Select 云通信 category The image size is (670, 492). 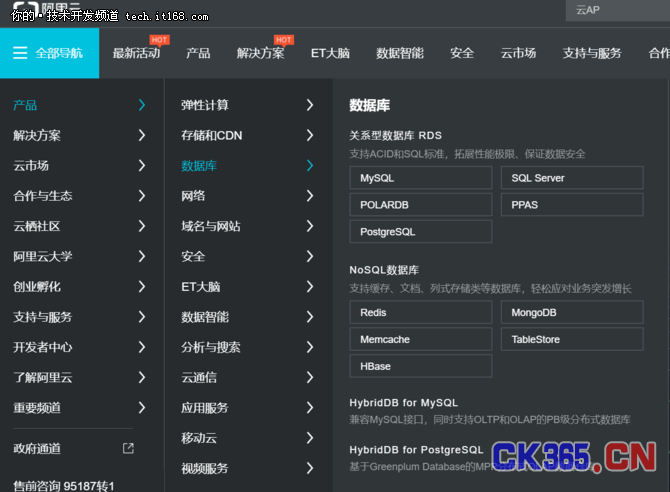click(x=199, y=377)
